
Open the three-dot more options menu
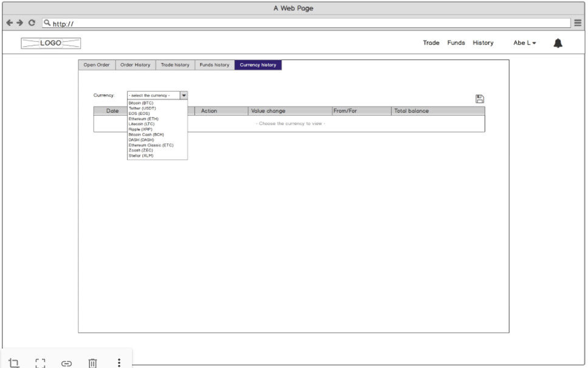click(x=119, y=363)
